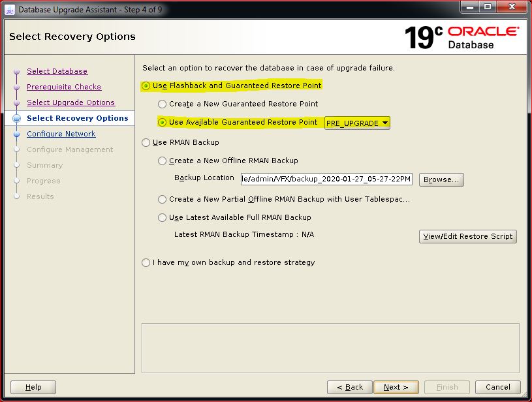Choose Use Latest Available Full RMAN Backup
Image resolution: width=532 pixels, height=402 pixels.
tap(163, 217)
